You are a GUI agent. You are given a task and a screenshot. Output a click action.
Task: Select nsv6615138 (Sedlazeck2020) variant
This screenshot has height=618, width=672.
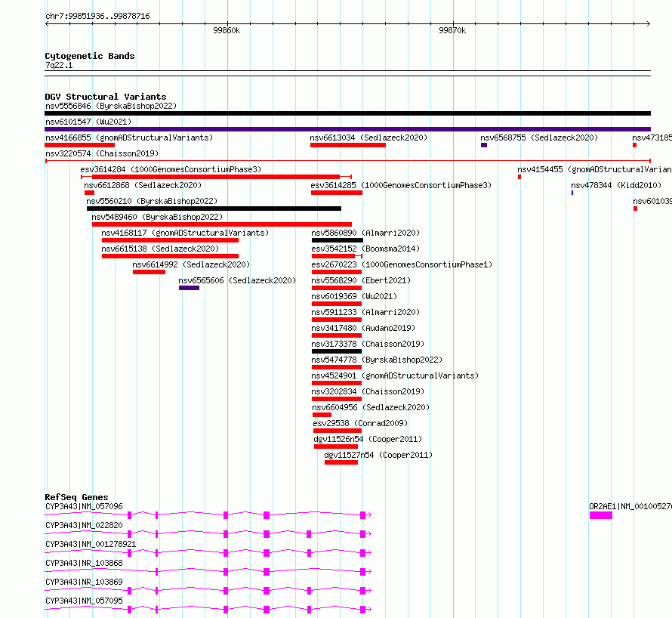pyautogui.click(x=160, y=249)
